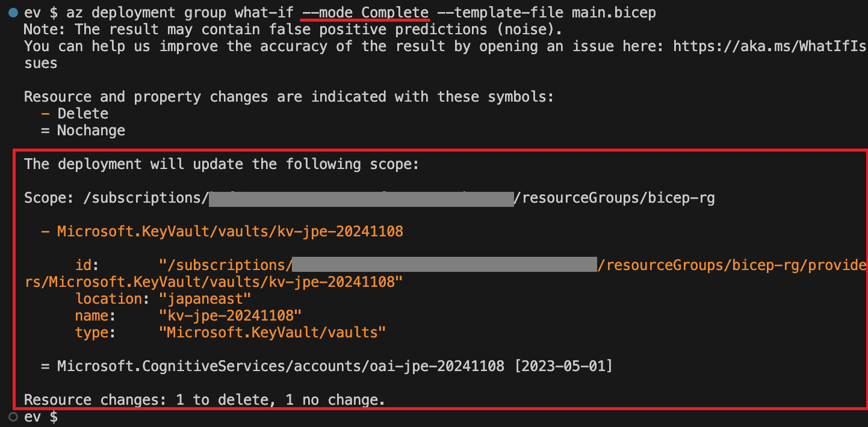
Task: Click the empty prompt at the bottom line
Action: pos(41,417)
